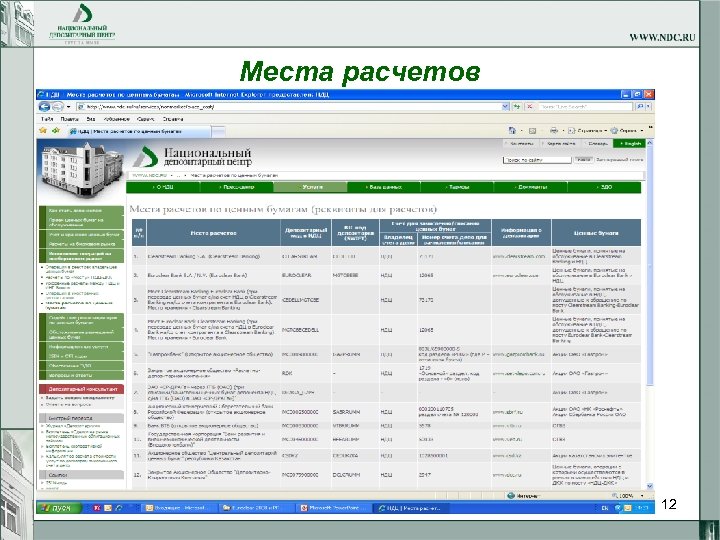
Task: Stop loading with the red X icon
Action: (529, 107)
